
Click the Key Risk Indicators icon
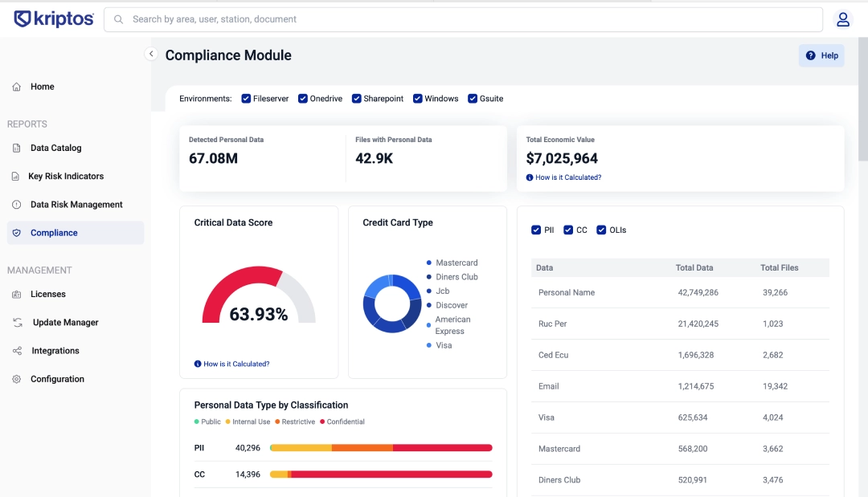pos(18,176)
